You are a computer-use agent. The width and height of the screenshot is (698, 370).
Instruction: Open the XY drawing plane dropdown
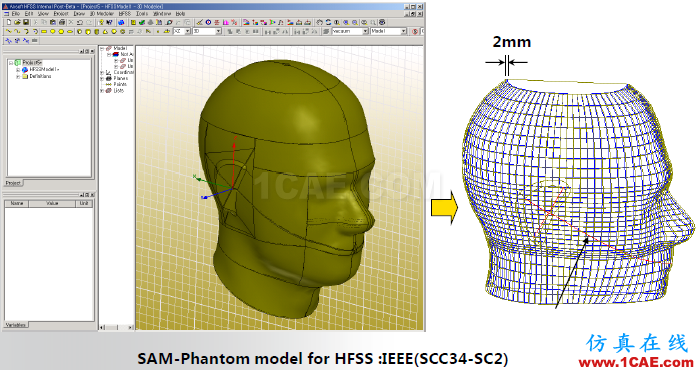(182, 31)
